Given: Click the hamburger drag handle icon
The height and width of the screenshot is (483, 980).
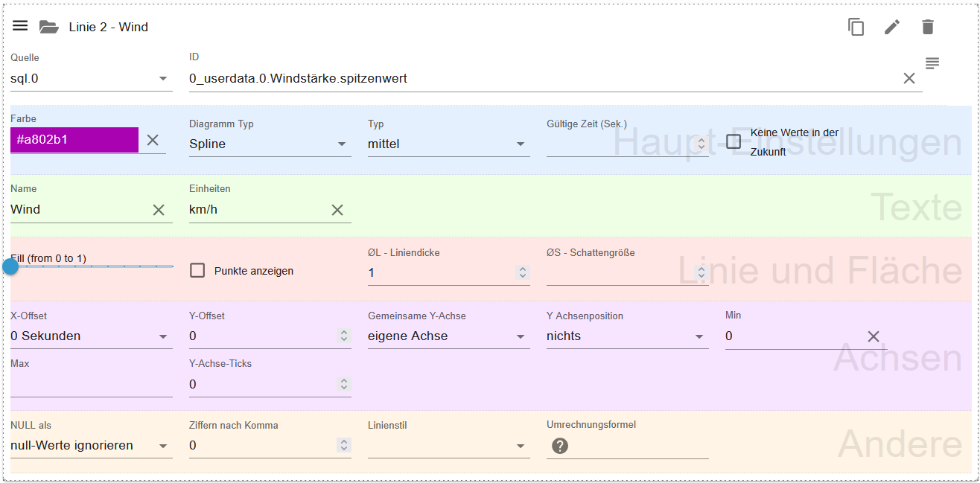Looking at the screenshot, I should click(x=20, y=26).
